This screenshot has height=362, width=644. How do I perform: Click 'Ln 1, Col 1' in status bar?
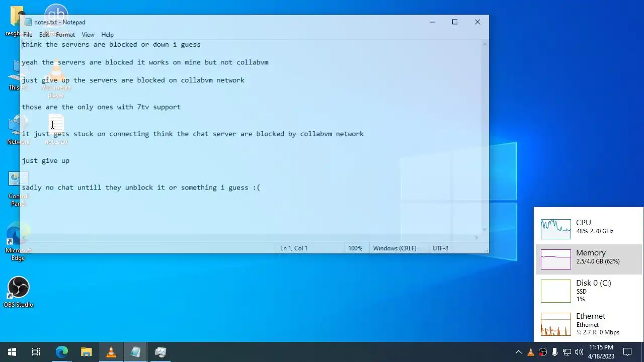pos(294,248)
